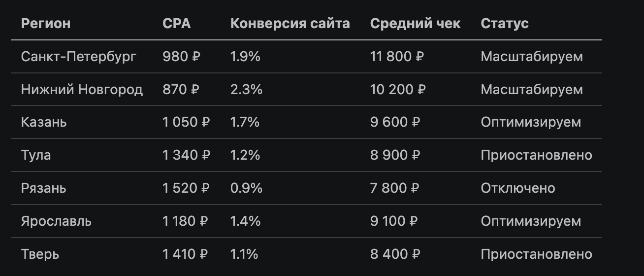Select the 1.4% conversion value
This screenshot has height=276, width=644.
(245, 221)
